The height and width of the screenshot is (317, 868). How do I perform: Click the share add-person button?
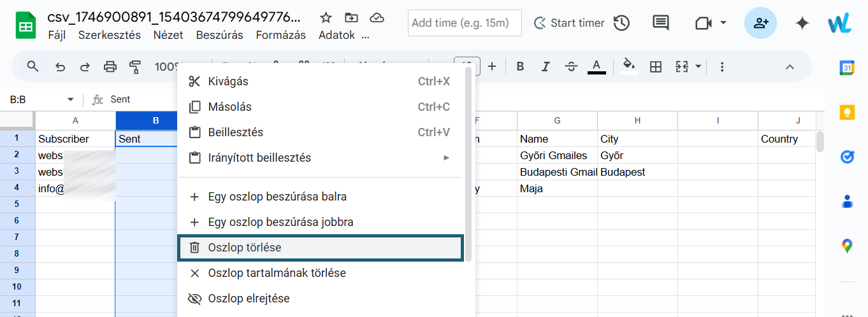[x=760, y=23]
